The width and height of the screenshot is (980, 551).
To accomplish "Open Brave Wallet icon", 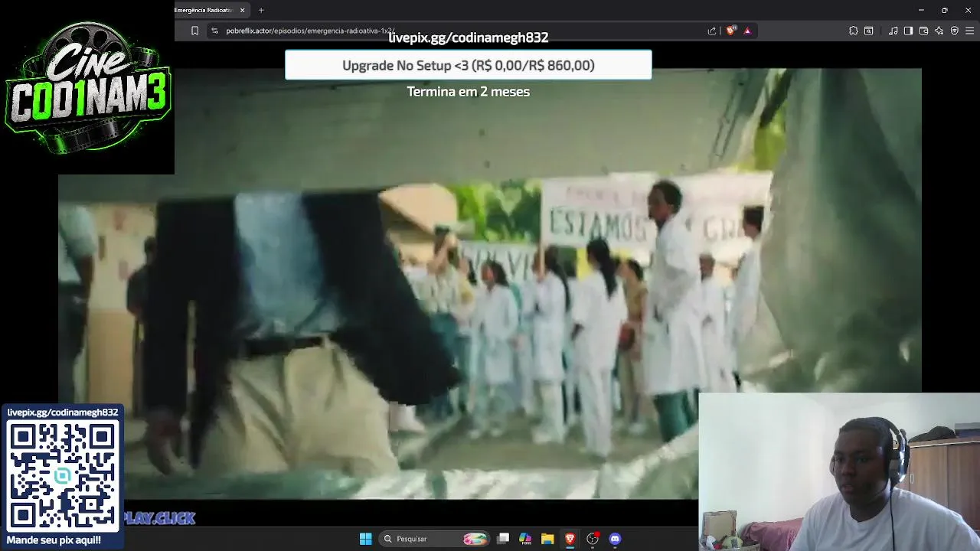I will [923, 31].
